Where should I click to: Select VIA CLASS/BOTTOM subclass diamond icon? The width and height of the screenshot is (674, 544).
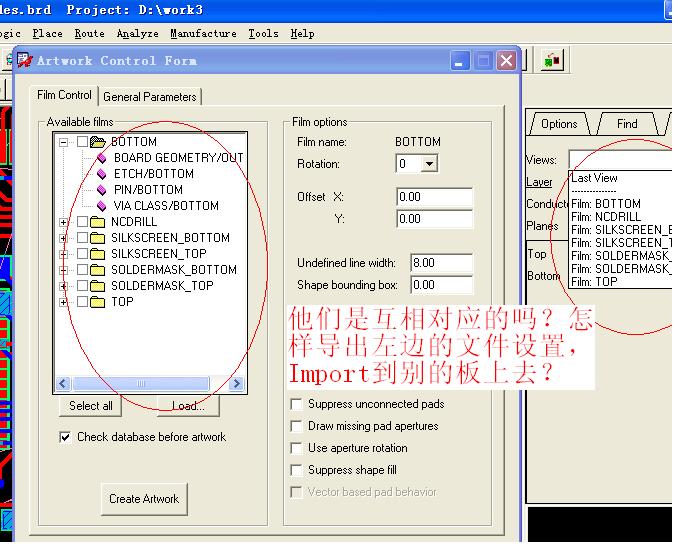tap(101, 206)
